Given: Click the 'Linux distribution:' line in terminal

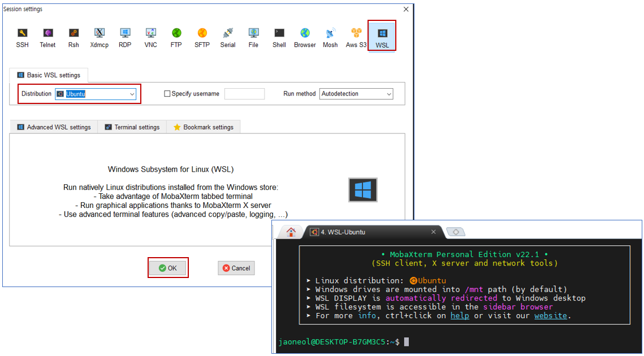Looking at the screenshot, I should pos(376,281).
